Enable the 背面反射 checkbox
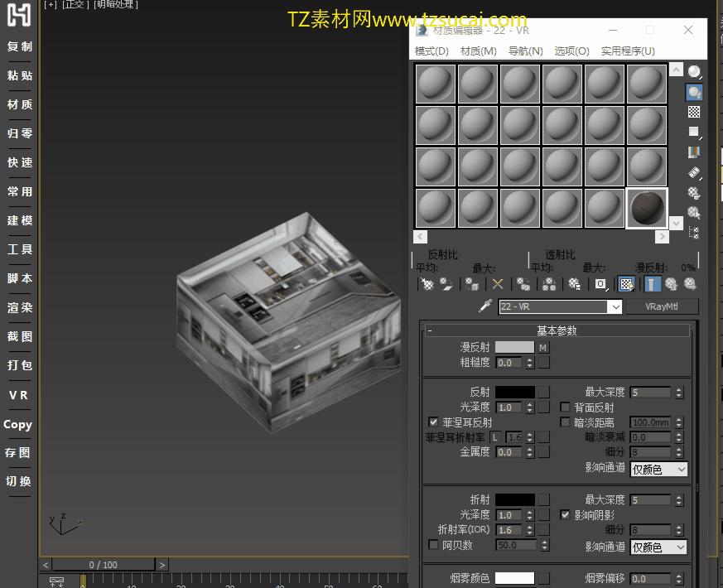The height and width of the screenshot is (588, 723). 566,407
